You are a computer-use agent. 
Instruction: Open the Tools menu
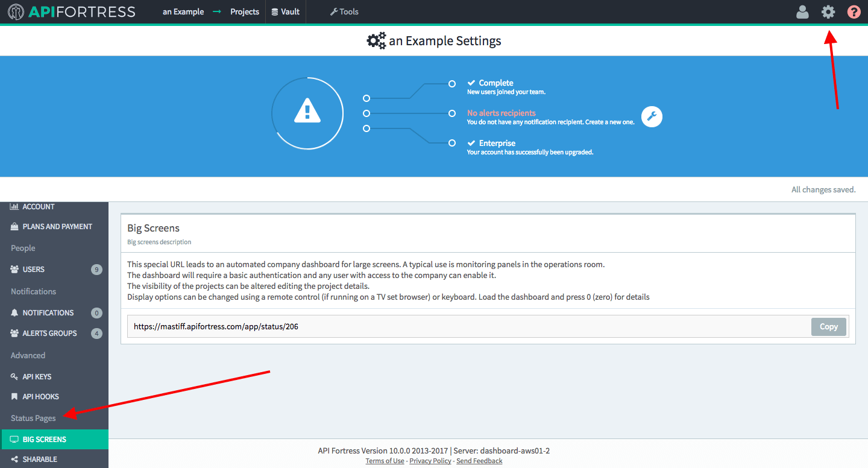[344, 11]
